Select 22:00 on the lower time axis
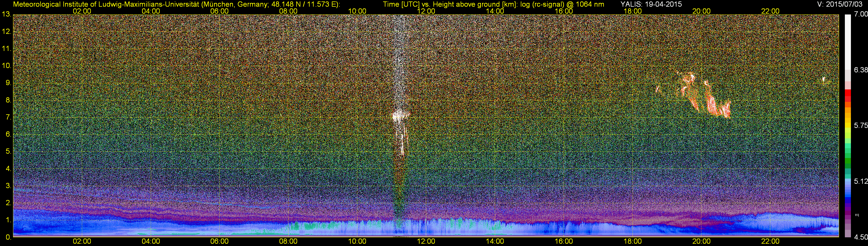Screen dimensions: 868x246 coord(770,242)
